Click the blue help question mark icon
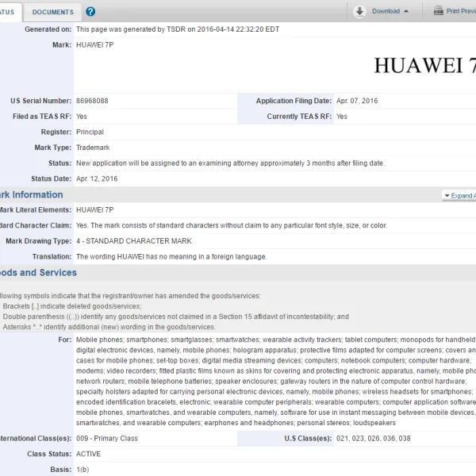476x476 pixels. (90, 12)
